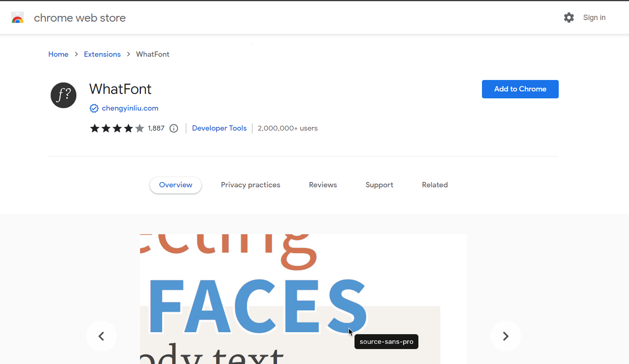Open the settings gear icon

(x=569, y=18)
